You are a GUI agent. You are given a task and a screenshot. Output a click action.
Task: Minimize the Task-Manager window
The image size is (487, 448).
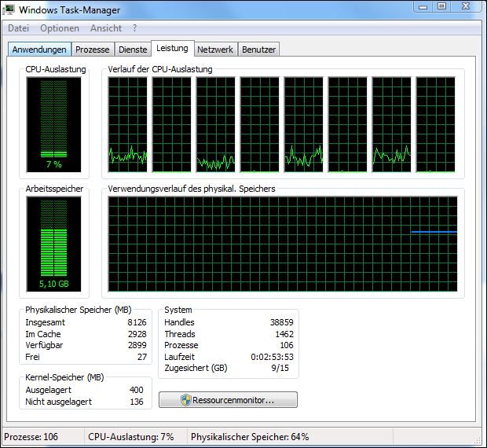pyautogui.click(x=423, y=6)
